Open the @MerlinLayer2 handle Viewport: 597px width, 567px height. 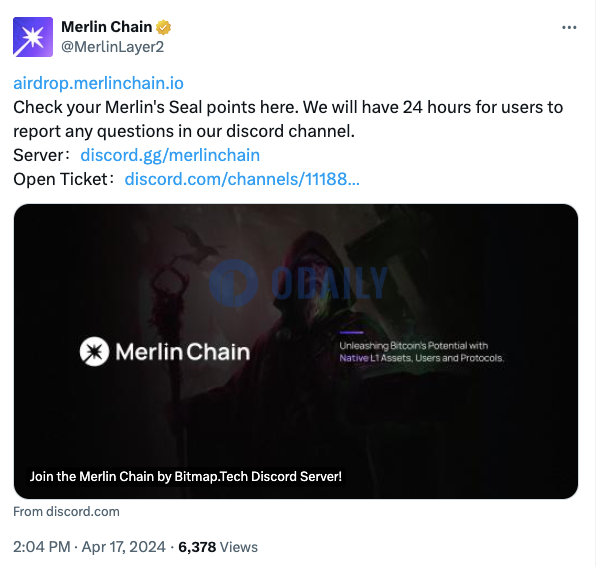113,47
